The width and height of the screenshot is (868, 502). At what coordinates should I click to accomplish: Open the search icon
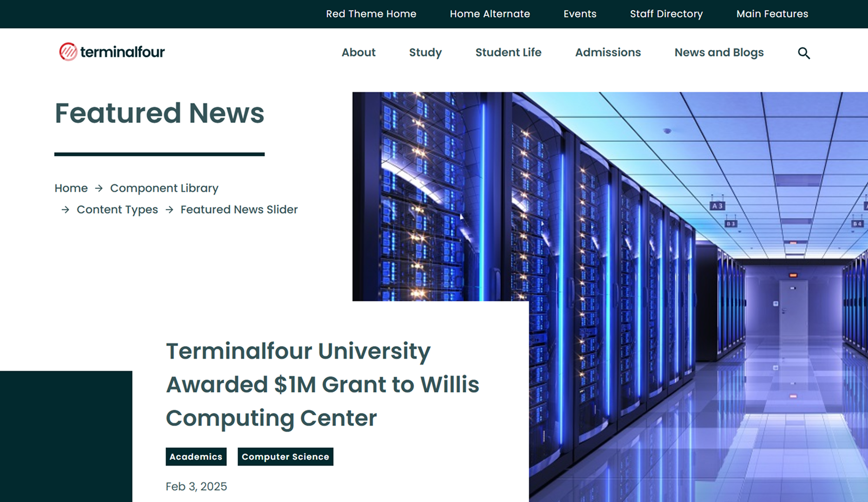tap(803, 53)
